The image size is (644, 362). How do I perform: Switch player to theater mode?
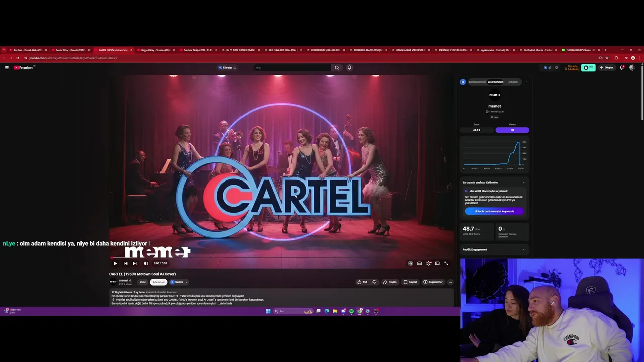pos(437,263)
